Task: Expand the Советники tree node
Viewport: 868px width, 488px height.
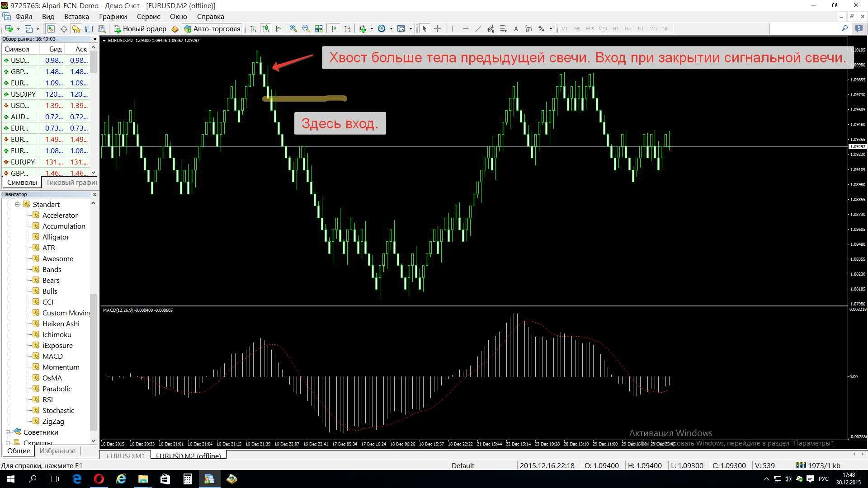Action: point(8,432)
